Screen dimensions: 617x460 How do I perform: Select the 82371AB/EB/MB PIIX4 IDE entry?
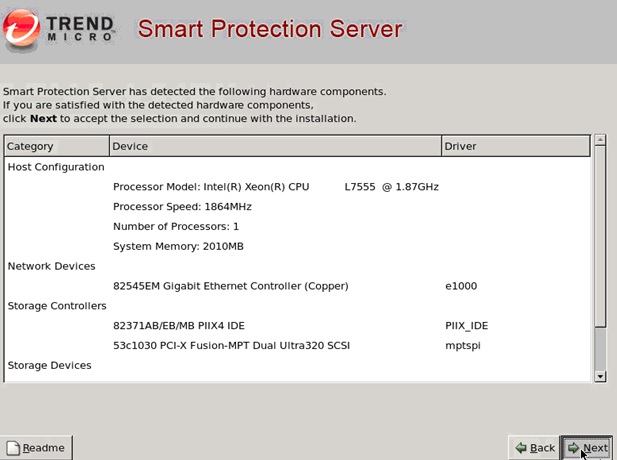click(x=178, y=326)
